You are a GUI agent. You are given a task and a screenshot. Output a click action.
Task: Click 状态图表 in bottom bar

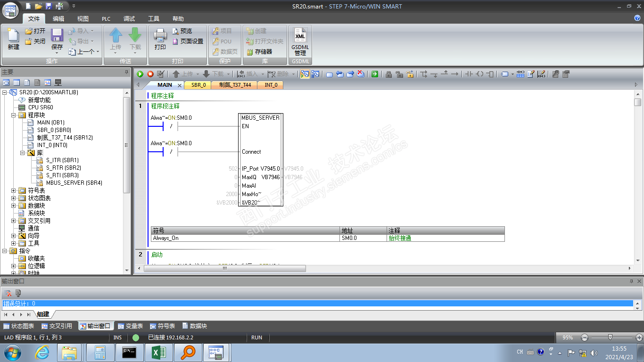pyautogui.click(x=19, y=326)
